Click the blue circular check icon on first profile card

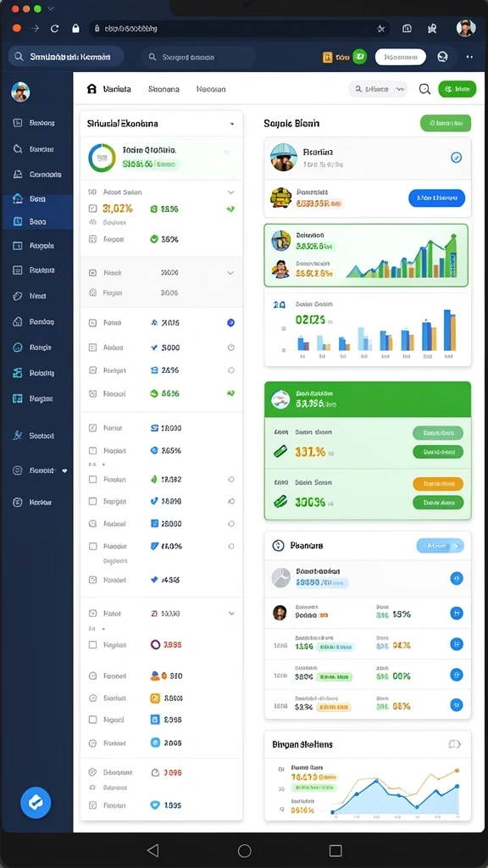[x=456, y=157]
